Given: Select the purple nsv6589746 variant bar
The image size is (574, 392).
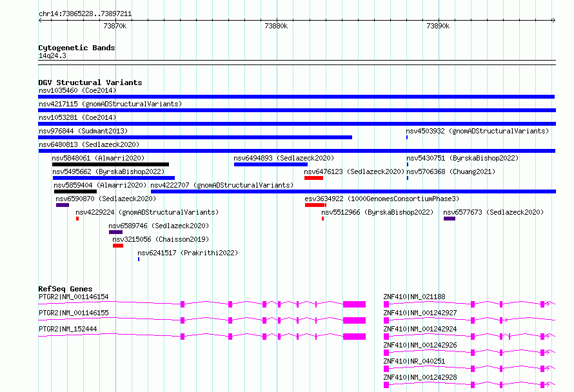Looking at the screenshot, I should pyautogui.click(x=115, y=232).
